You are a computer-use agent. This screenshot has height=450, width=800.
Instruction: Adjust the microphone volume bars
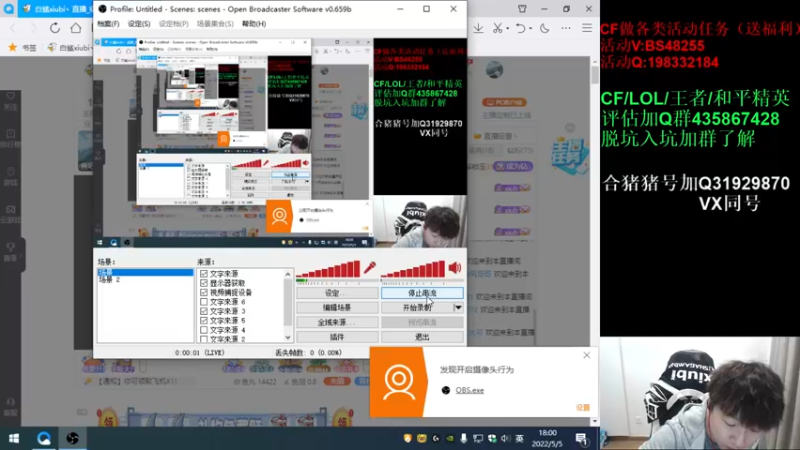tap(328, 269)
